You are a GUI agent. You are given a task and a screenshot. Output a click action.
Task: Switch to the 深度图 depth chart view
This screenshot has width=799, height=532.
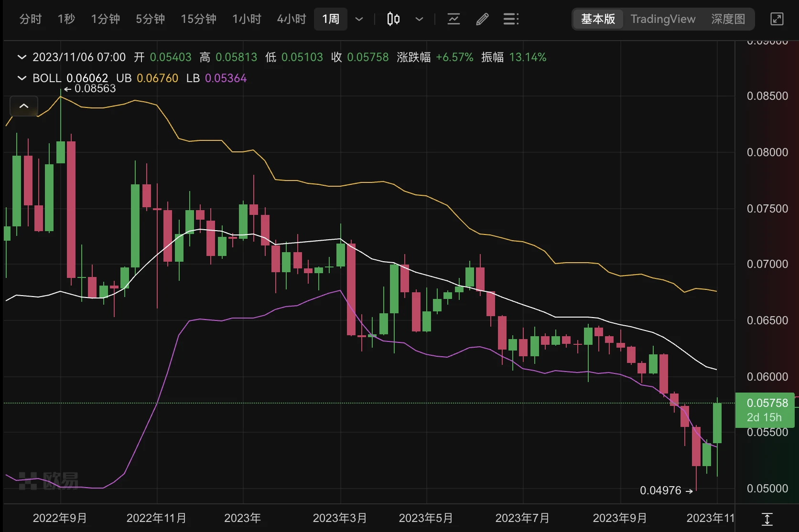(x=728, y=19)
